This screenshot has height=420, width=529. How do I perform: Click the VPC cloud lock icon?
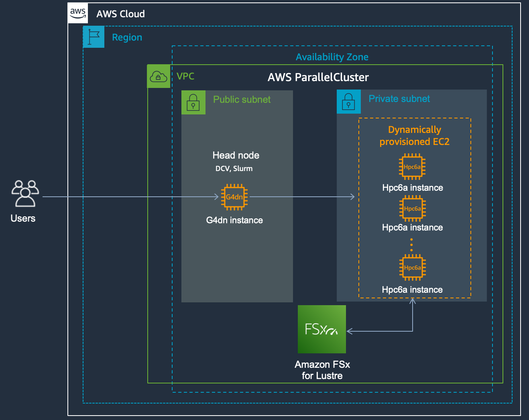click(158, 76)
